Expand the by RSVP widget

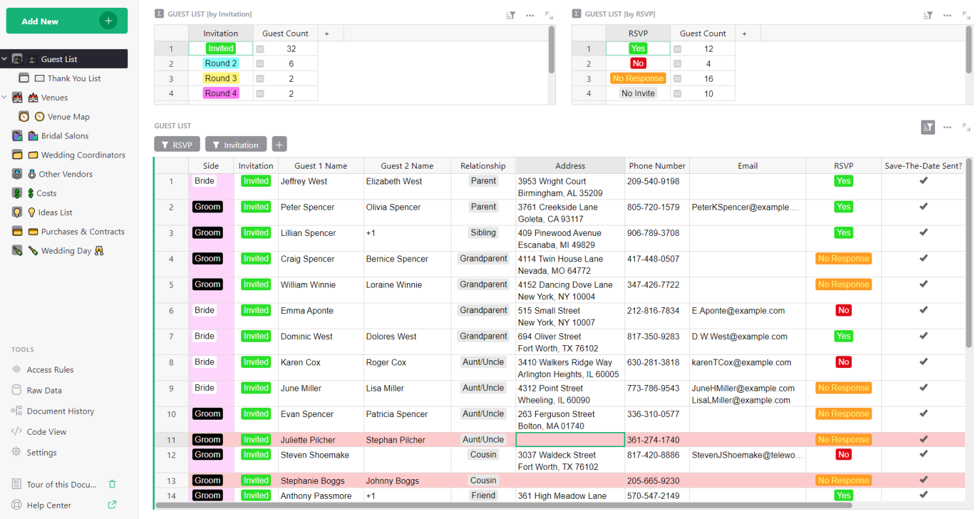point(966,15)
